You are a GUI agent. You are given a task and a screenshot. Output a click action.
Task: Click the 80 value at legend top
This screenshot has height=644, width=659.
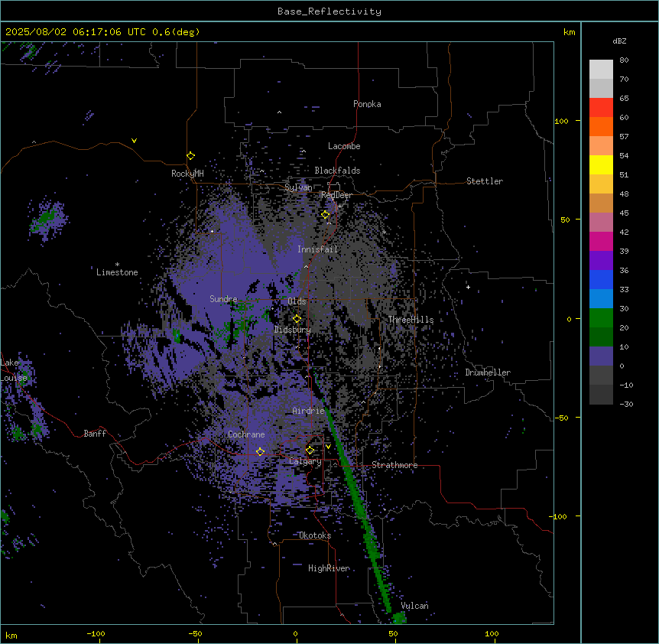[624, 60]
